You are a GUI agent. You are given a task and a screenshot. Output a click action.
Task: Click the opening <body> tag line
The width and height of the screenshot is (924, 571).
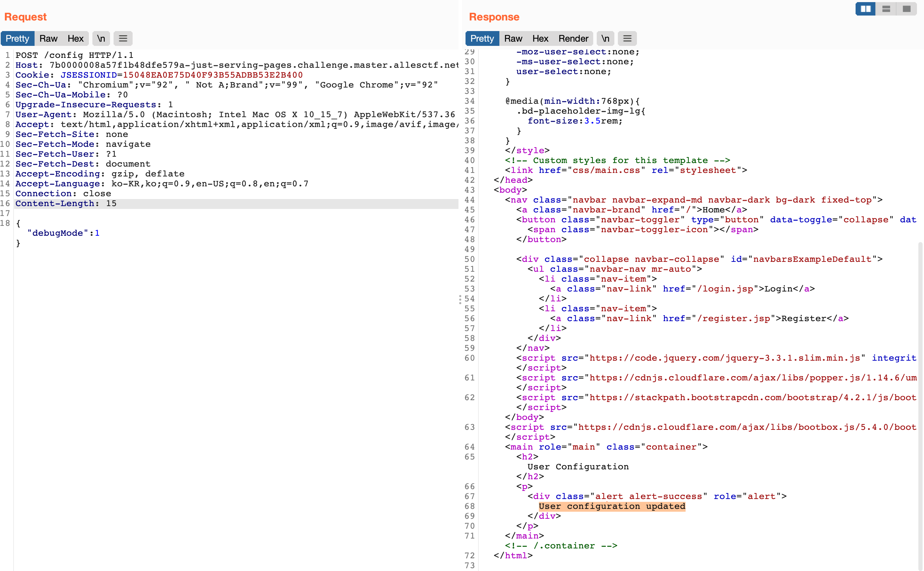[x=510, y=190]
